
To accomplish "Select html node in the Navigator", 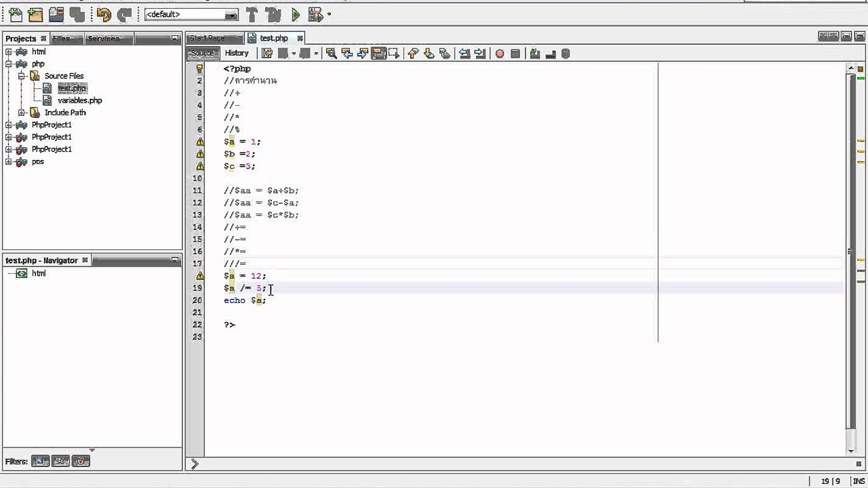I will [39, 274].
